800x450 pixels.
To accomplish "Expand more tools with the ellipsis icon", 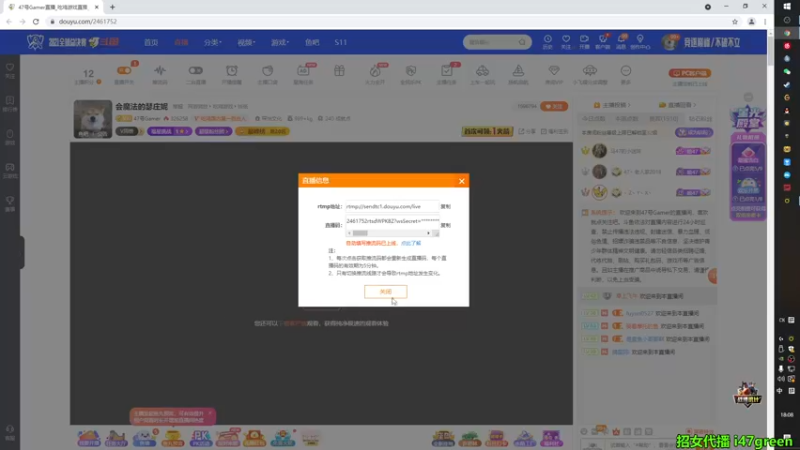I will pyautogui.click(x=626, y=71).
